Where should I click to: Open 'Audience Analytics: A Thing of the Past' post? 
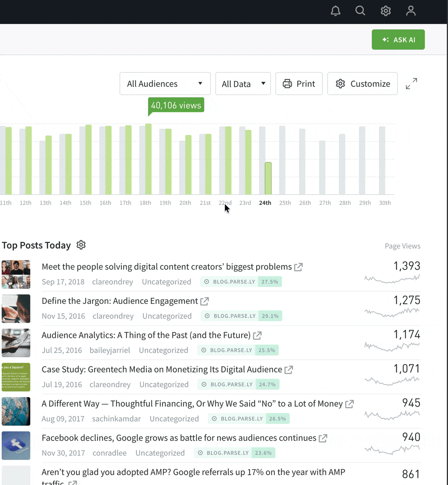(x=146, y=335)
